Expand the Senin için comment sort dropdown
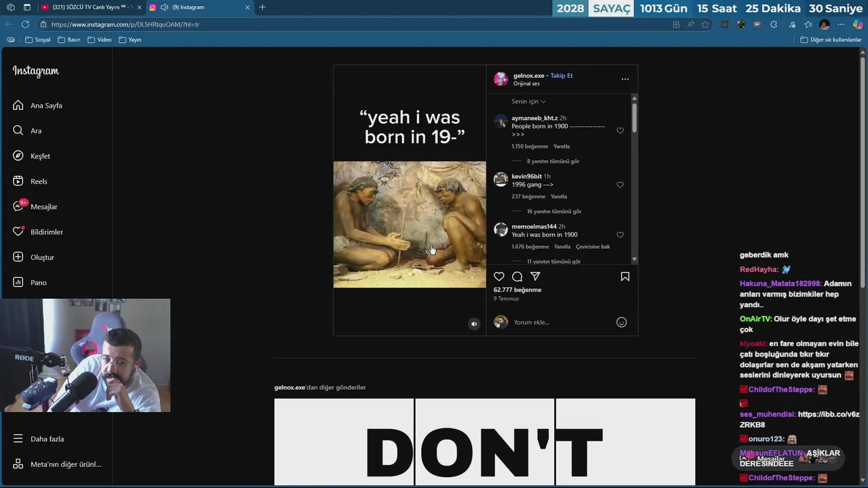The width and height of the screenshot is (868, 488). (x=529, y=102)
